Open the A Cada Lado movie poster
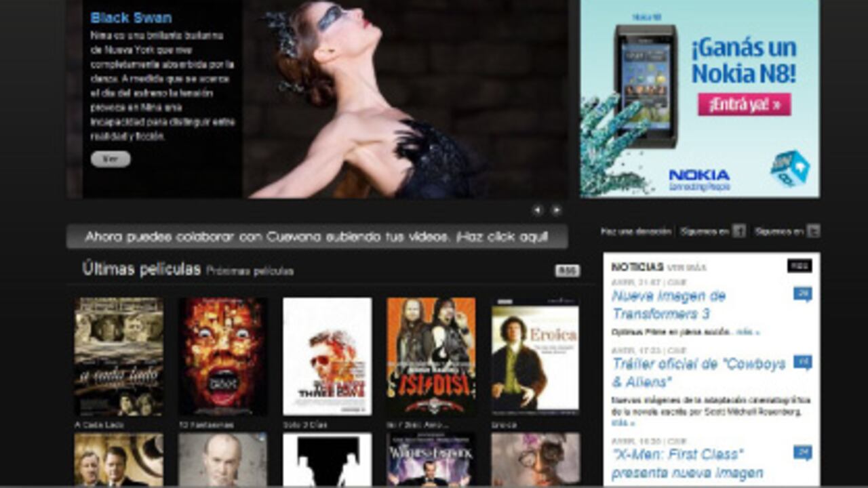The height and width of the screenshot is (488, 868). pos(119,357)
